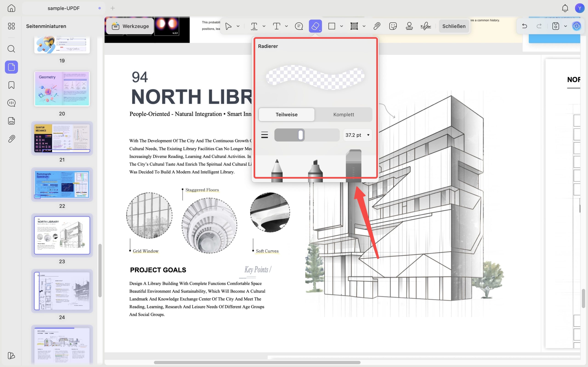Click the sticker icon in toolbar
The height and width of the screenshot is (367, 588).
pyautogui.click(x=393, y=26)
